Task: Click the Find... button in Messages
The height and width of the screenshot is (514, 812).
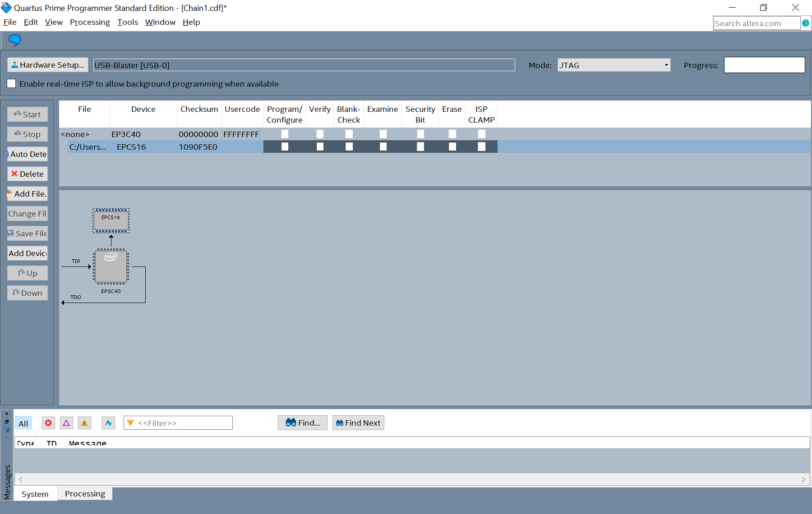Action: click(x=303, y=423)
